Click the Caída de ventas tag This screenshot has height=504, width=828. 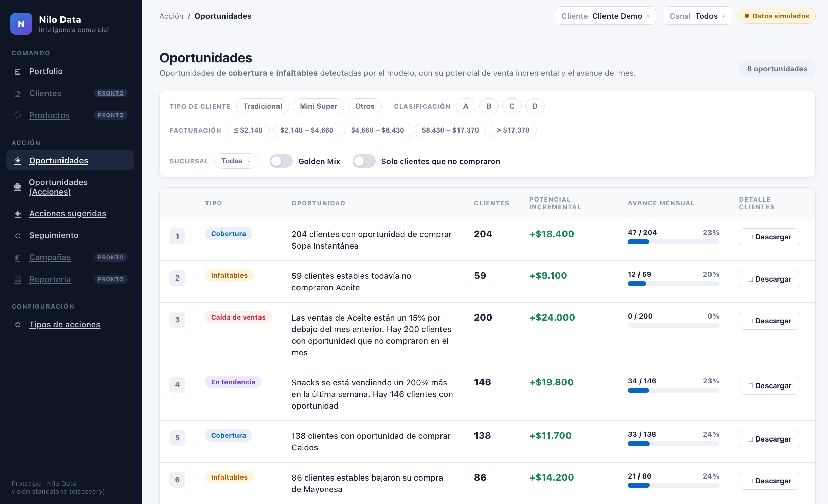[238, 317]
